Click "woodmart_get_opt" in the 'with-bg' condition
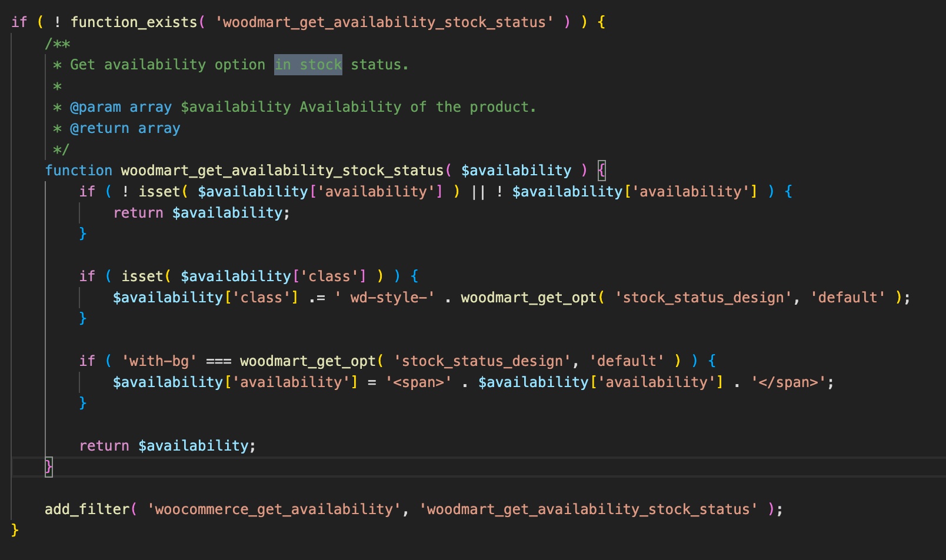The height and width of the screenshot is (560, 946). point(308,361)
